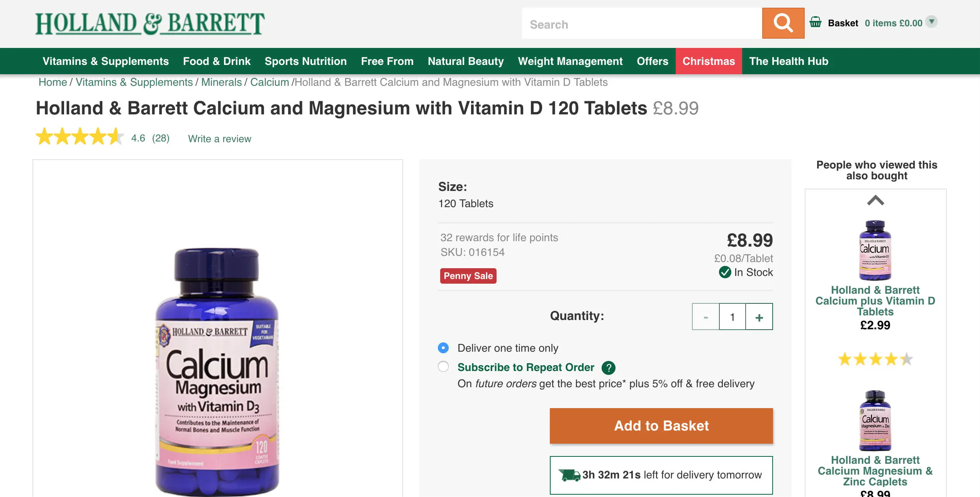Click the Calcium breadcrumb link
This screenshot has height=497, width=980.
tap(270, 82)
